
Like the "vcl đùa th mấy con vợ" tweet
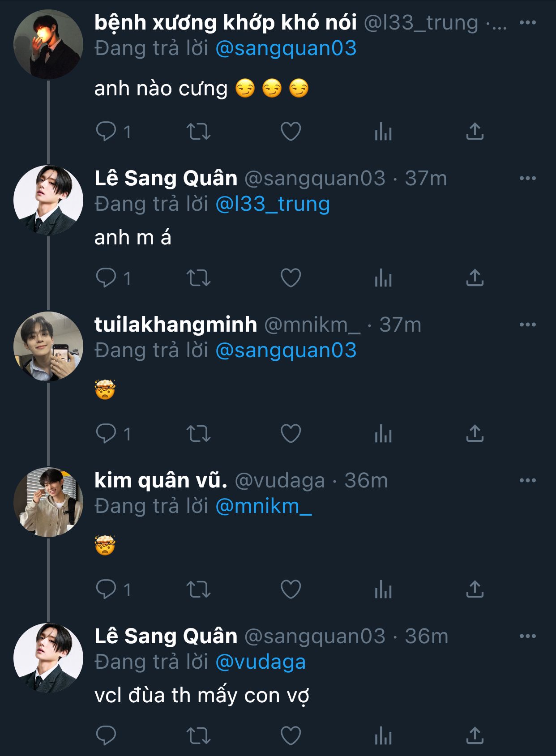coord(291,735)
